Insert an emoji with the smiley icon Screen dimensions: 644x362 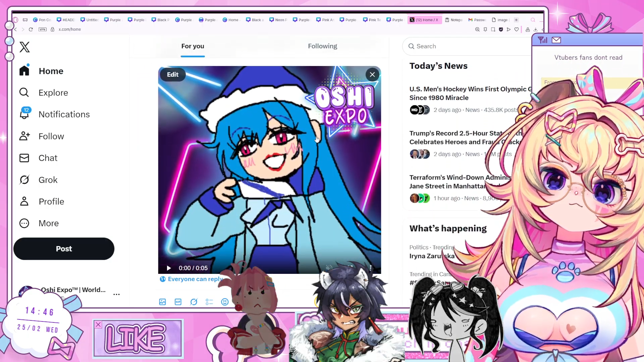pos(225,302)
